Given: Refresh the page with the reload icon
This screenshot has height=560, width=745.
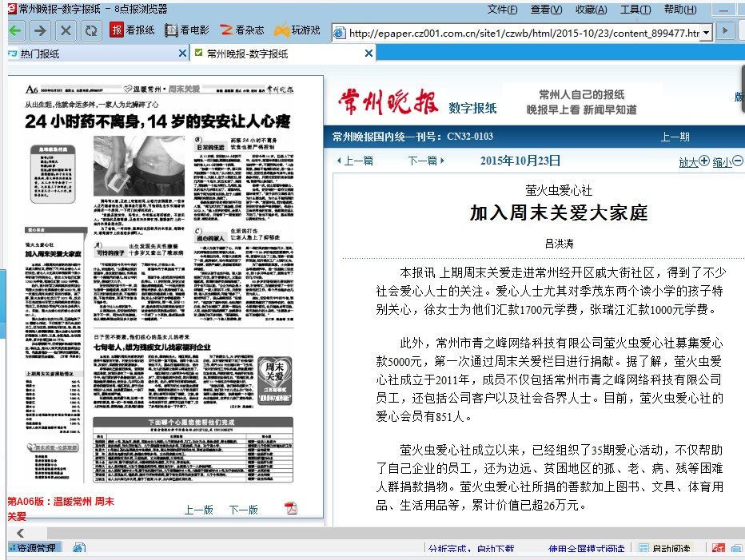Looking at the screenshot, I should click(91, 30).
